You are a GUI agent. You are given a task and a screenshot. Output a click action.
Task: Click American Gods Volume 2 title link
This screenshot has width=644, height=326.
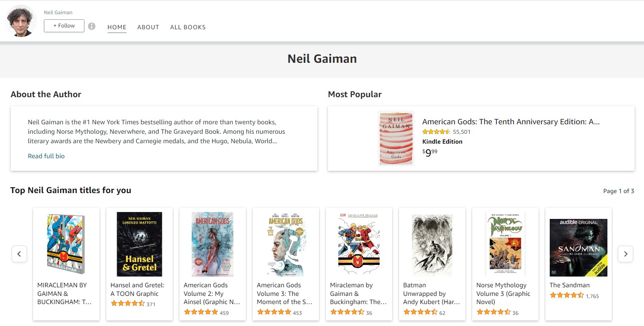pos(212,293)
